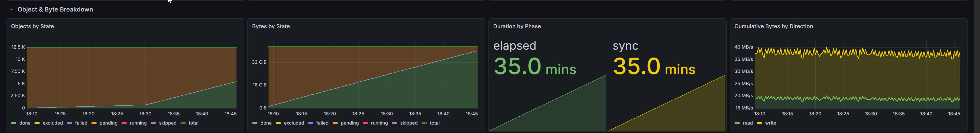The height and width of the screenshot is (133, 980).
Task: Click the sync 35.0 mins stat value
Action: (x=654, y=66)
